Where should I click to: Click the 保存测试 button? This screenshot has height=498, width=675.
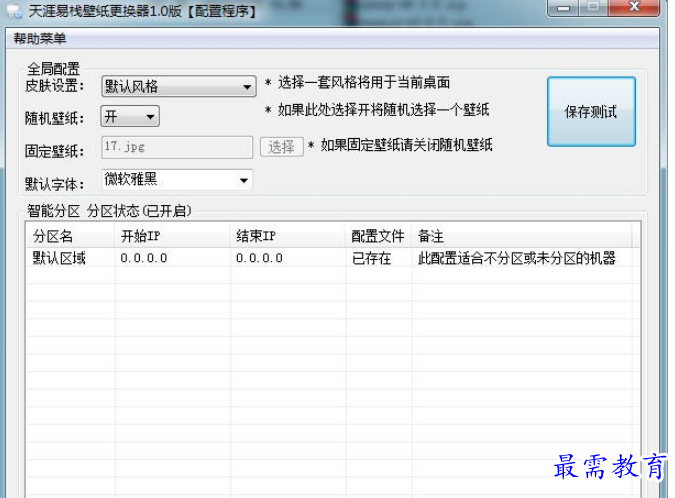click(x=591, y=112)
